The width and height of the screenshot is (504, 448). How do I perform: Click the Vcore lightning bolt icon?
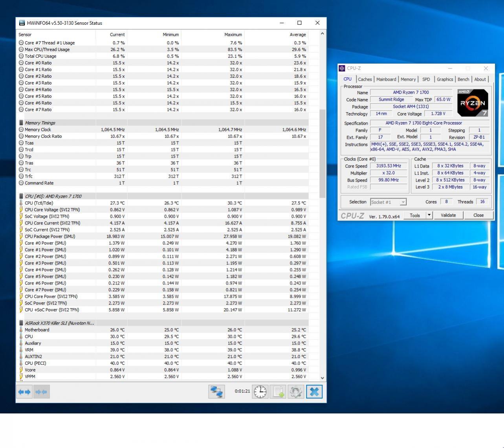(21, 370)
